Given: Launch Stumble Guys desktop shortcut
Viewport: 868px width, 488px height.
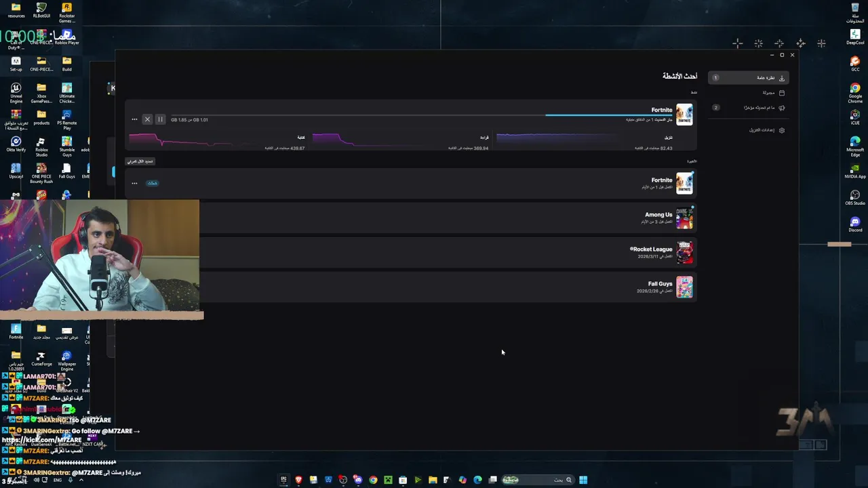Looking at the screenshot, I should click(66, 145).
